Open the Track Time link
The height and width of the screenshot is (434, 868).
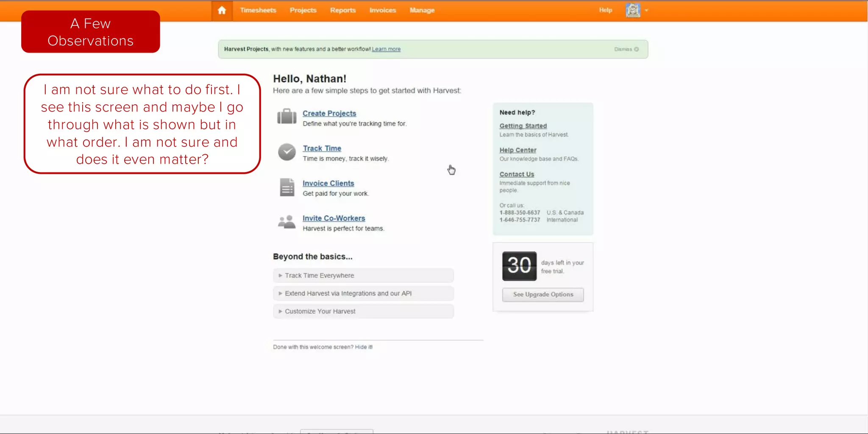click(x=322, y=148)
